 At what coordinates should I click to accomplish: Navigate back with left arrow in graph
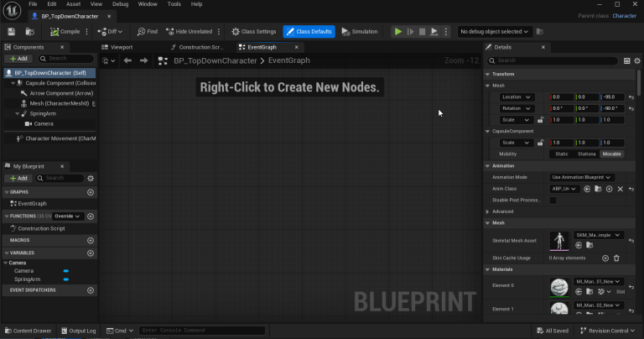(127, 60)
